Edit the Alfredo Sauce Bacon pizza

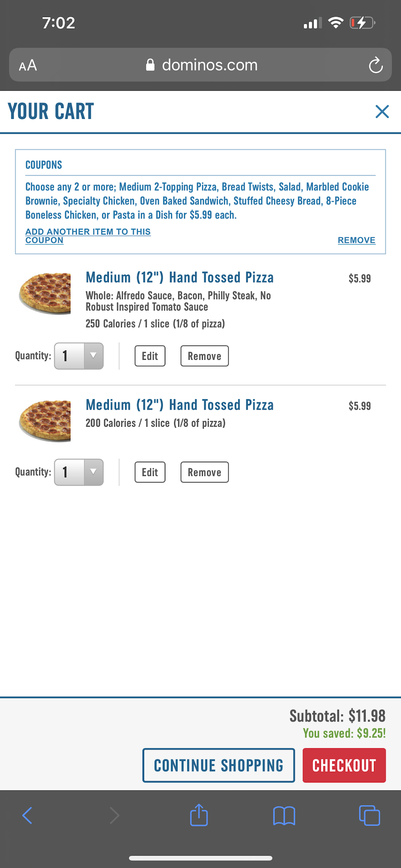click(150, 356)
